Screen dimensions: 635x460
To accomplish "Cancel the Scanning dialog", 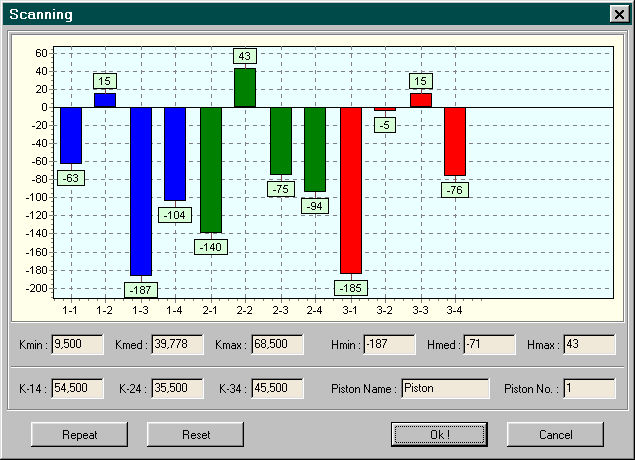I will [x=555, y=434].
